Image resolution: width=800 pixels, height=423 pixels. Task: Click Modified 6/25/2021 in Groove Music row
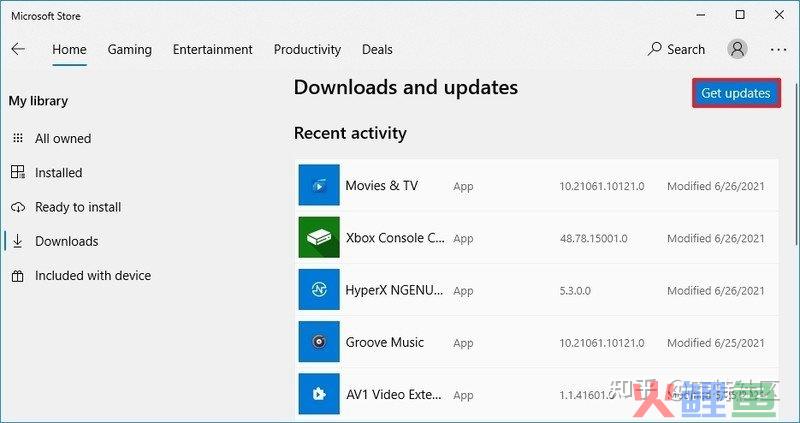pyautogui.click(x=716, y=343)
